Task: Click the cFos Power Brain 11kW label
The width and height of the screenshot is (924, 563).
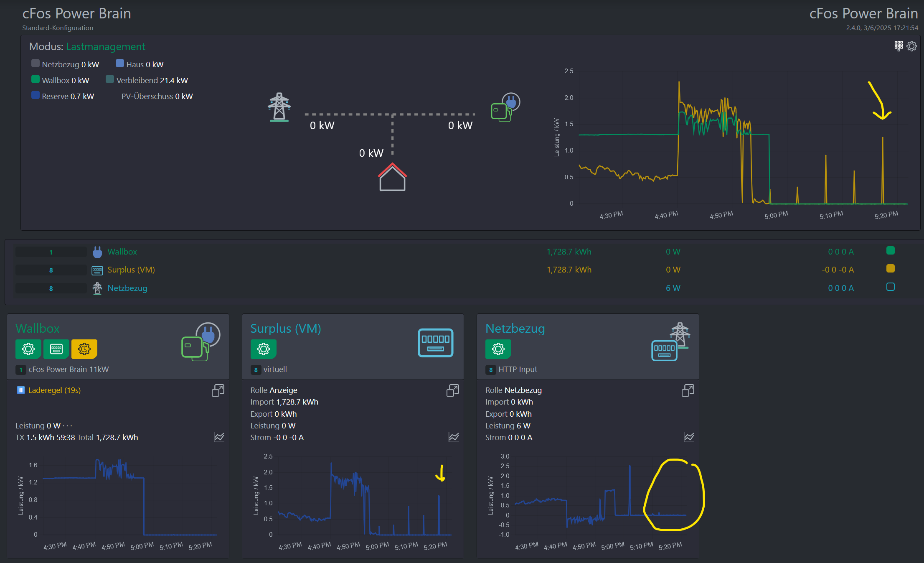Action: point(69,369)
